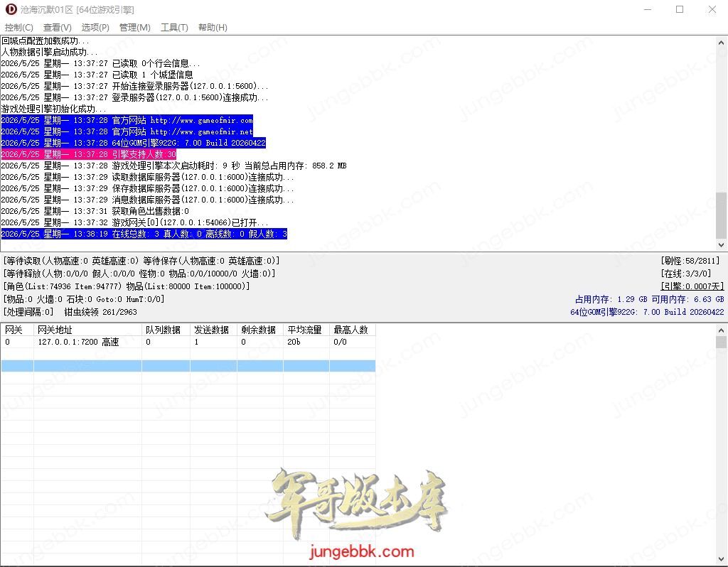Select log line 在线总数: 3 真人数: 0
The image size is (728, 567).
click(x=144, y=234)
